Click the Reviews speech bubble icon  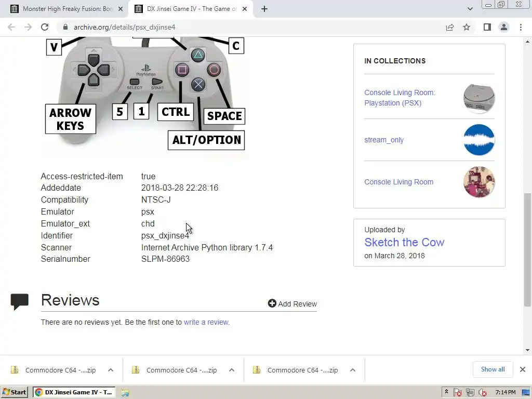click(x=19, y=301)
